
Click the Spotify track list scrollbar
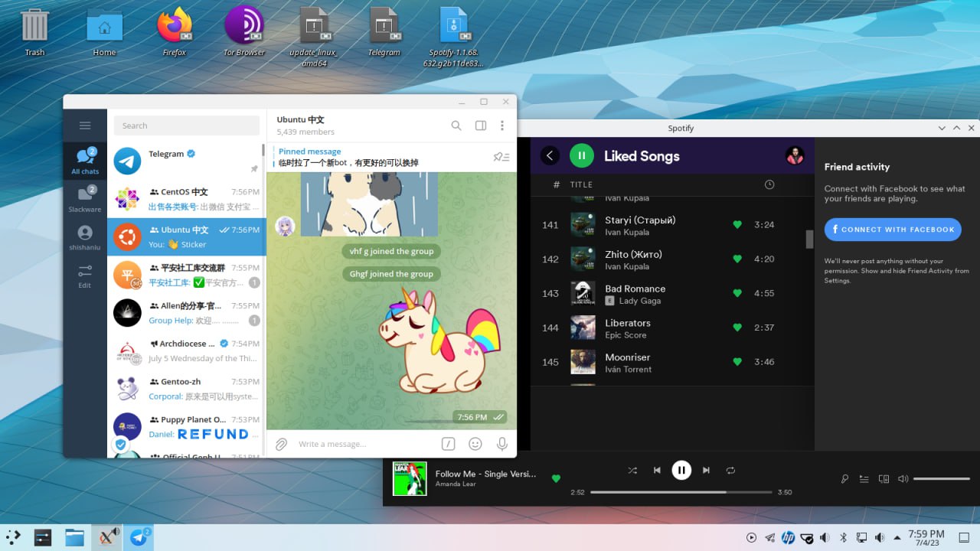(x=809, y=240)
